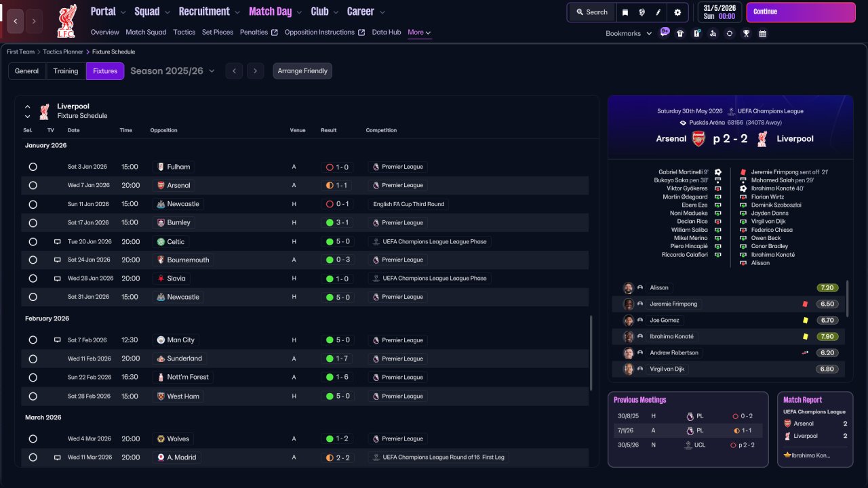Click Liverpool crest beside Fixture Schedule title
Image resolution: width=868 pixels, height=488 pixels.
click(44, 111)
